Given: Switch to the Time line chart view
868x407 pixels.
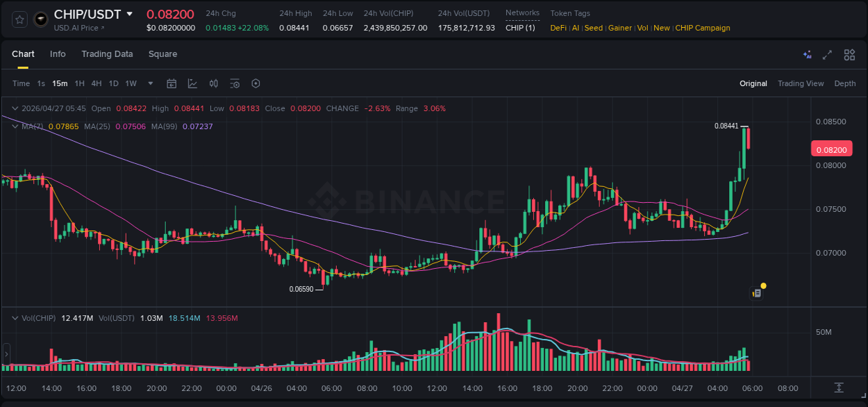Looking at the screenshot, I should 21,83.
